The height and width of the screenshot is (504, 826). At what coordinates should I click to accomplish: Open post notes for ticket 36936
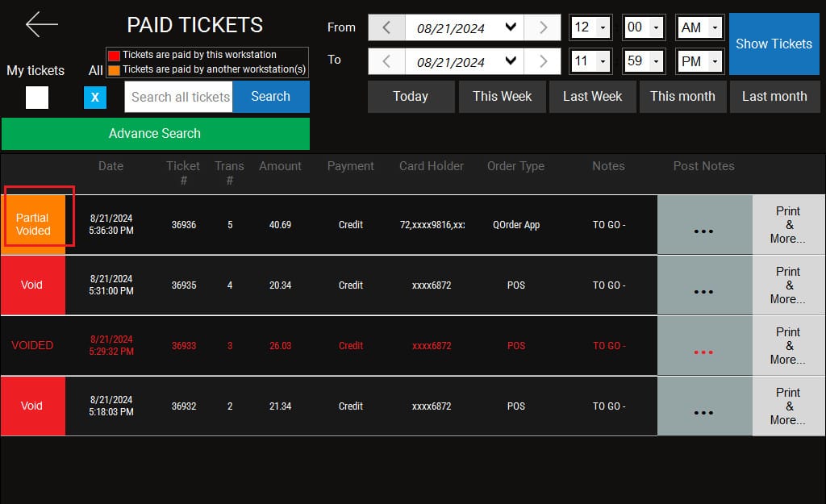pyautogui.click(x=703, y=226)
